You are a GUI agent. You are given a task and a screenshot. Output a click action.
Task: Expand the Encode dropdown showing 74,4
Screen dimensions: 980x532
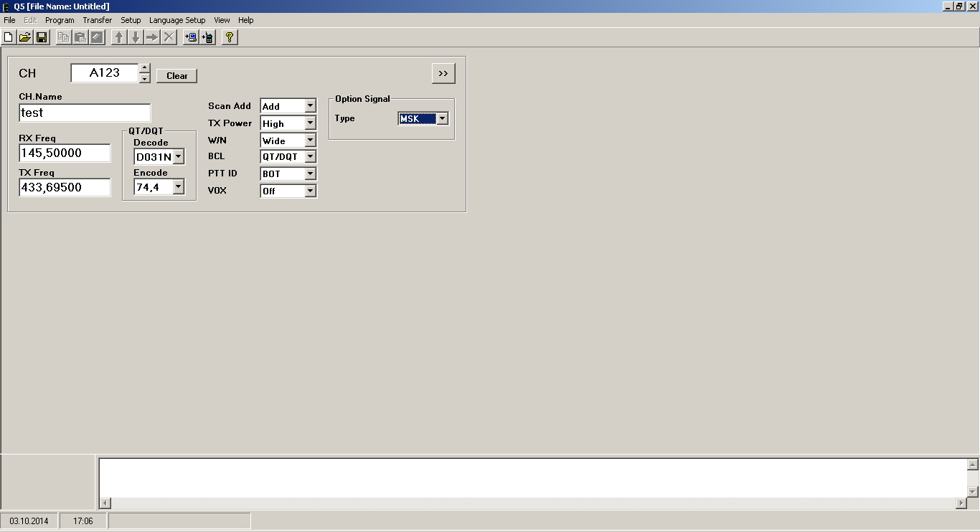(x=179, y=186)
